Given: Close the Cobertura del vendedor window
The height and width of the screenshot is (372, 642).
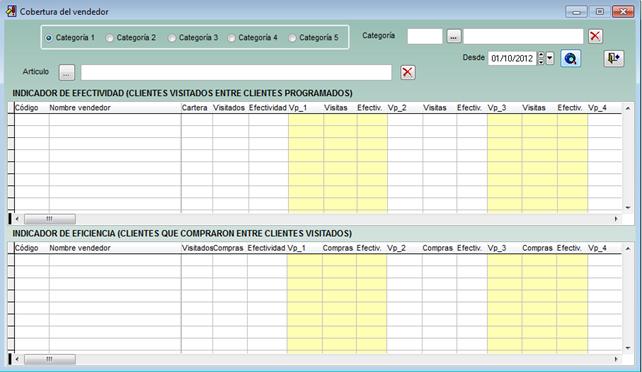Looking at the screenshot, I should [x=623, y=12].
